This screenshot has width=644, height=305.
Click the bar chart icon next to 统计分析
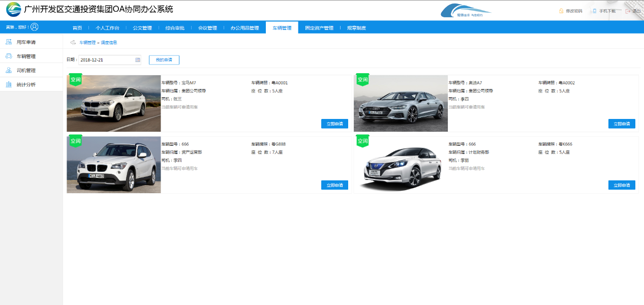9,84
